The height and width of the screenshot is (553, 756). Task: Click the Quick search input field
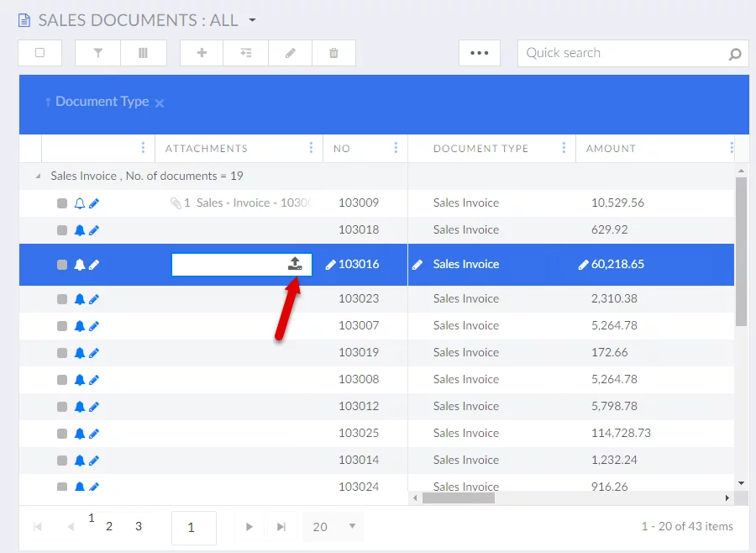[622, 53]
